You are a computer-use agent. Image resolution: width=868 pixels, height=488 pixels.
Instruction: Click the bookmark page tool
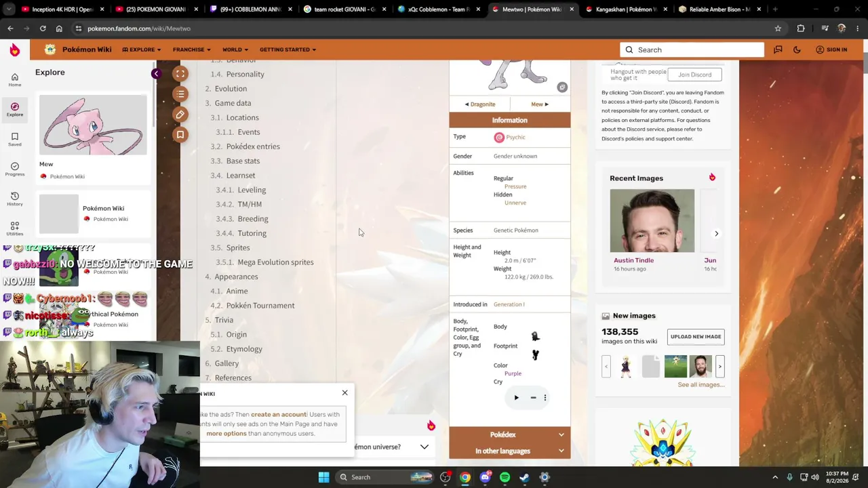(180, 135)
